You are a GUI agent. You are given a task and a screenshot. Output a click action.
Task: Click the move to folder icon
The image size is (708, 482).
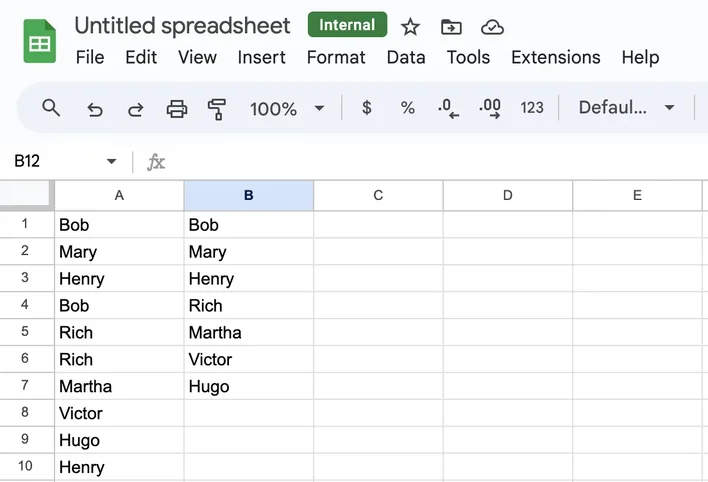click(x=451, y=27)
